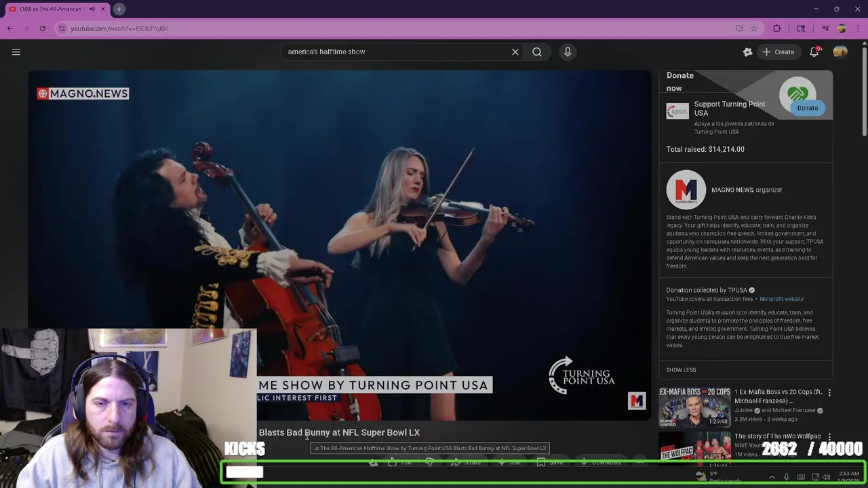Screen dimensions: 868x488
Task: Open YouTube notifications bell
Action: click(x=814, y=52)
